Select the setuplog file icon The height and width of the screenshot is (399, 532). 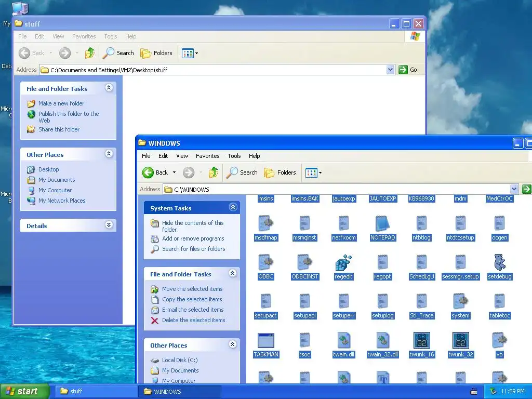(x=383, y=301)
